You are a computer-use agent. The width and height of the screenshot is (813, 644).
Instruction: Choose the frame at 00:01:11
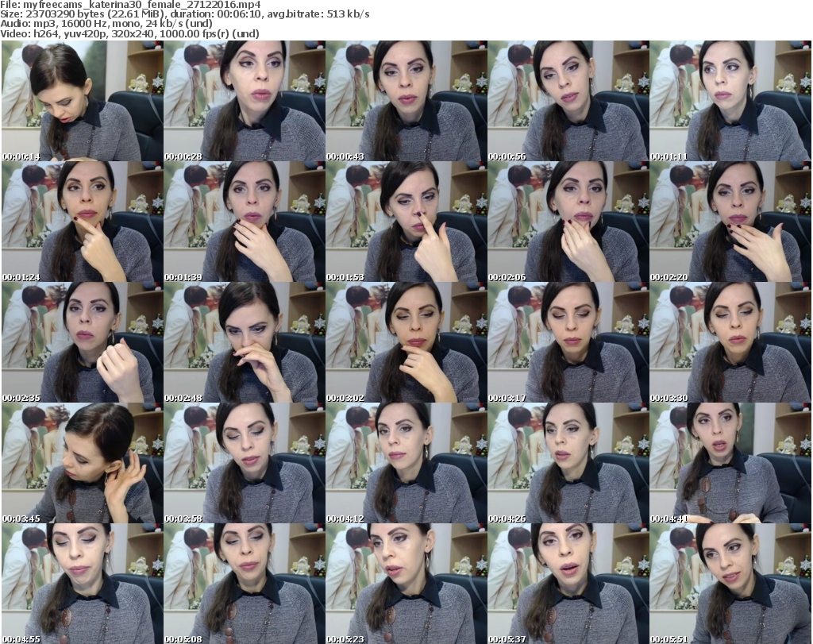(x=730, y=101)
